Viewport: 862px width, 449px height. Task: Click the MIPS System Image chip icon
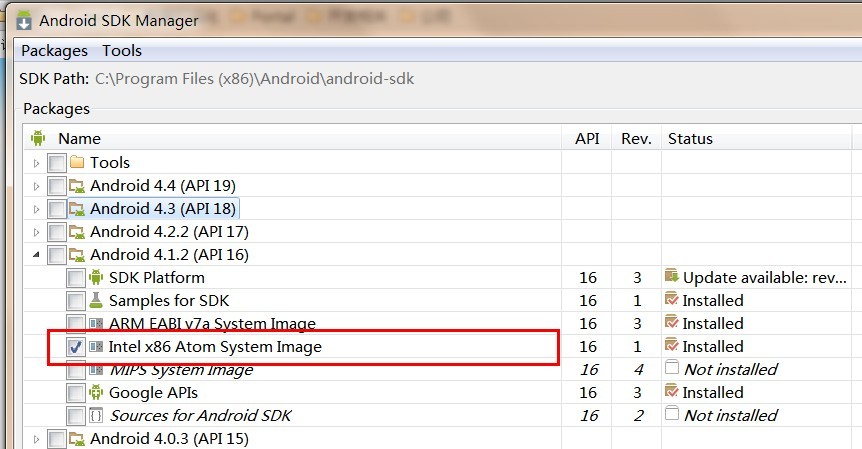tap(96, 370)
